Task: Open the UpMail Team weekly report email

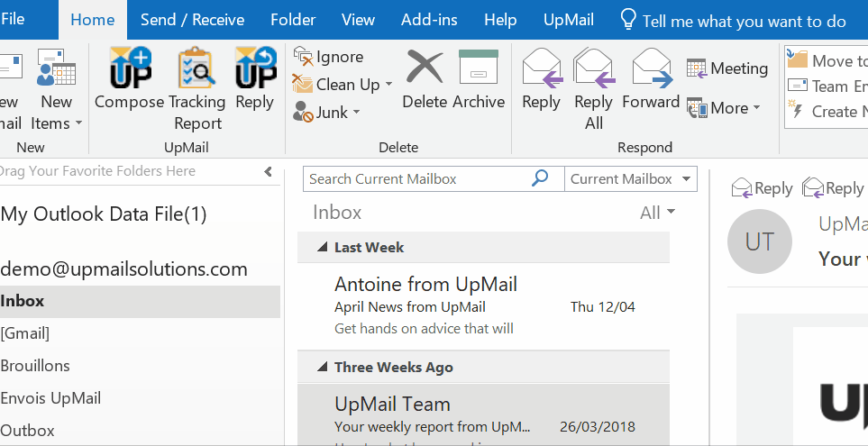Action: (483, 415)
